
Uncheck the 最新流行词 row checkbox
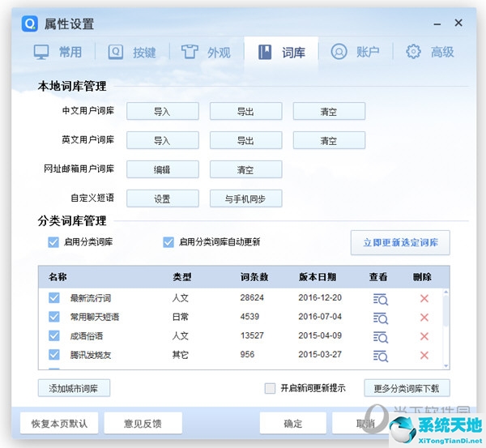54,297
